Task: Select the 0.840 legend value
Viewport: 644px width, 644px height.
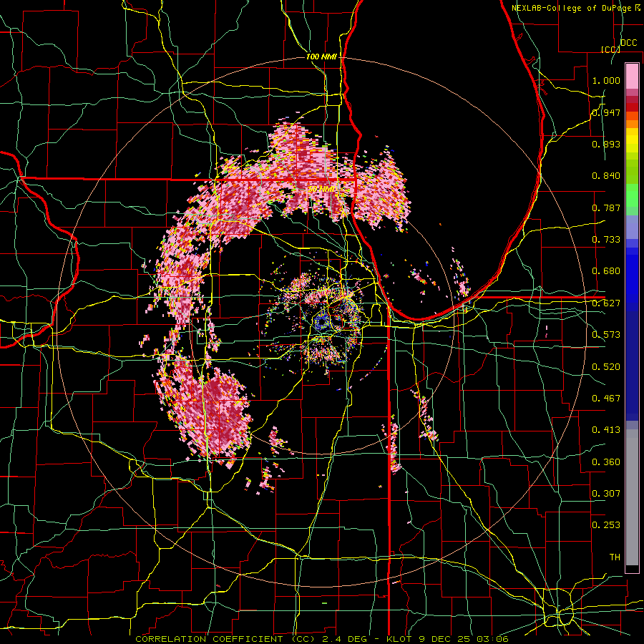Action: [606, 176]
